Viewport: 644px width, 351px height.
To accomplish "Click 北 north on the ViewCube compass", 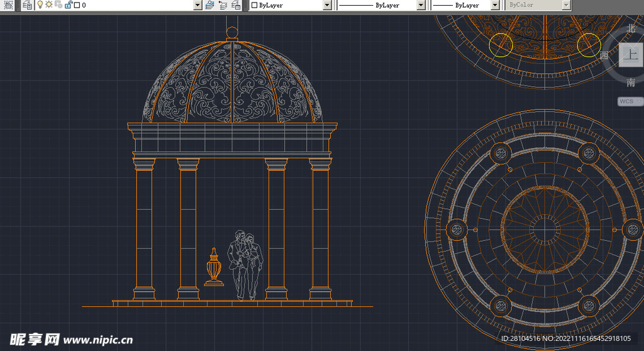I will click(x=631, y=29).
